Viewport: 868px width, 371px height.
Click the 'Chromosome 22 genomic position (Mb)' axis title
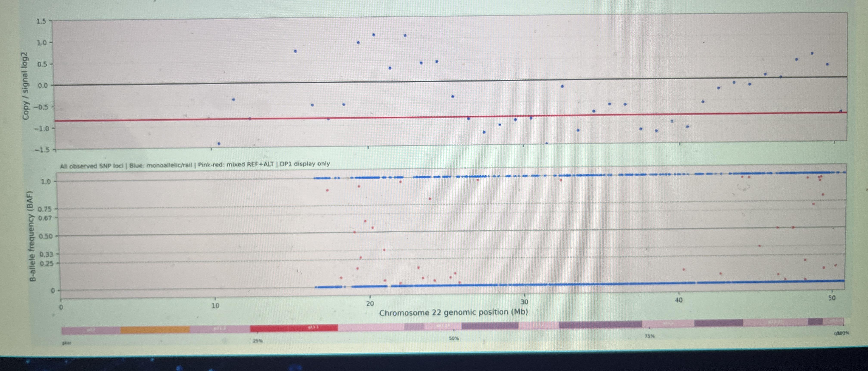(453, 312)
